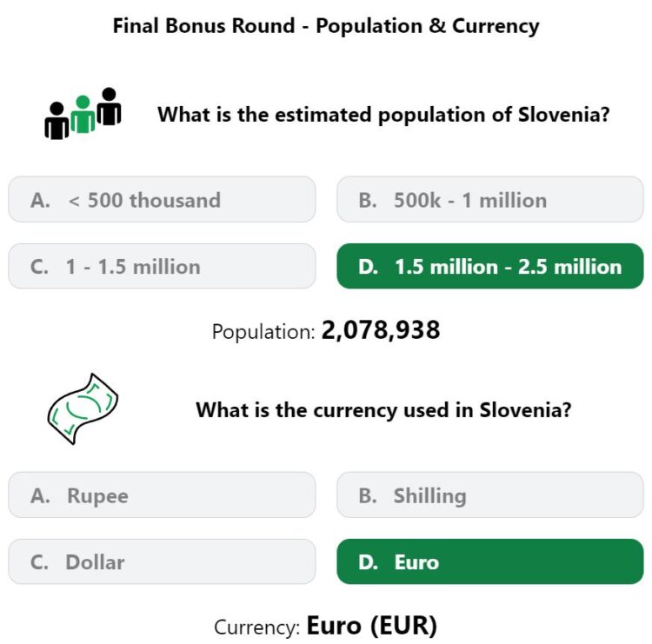
Task: Select answer A, under 500 thousand
Action: [x=162, y=200]
